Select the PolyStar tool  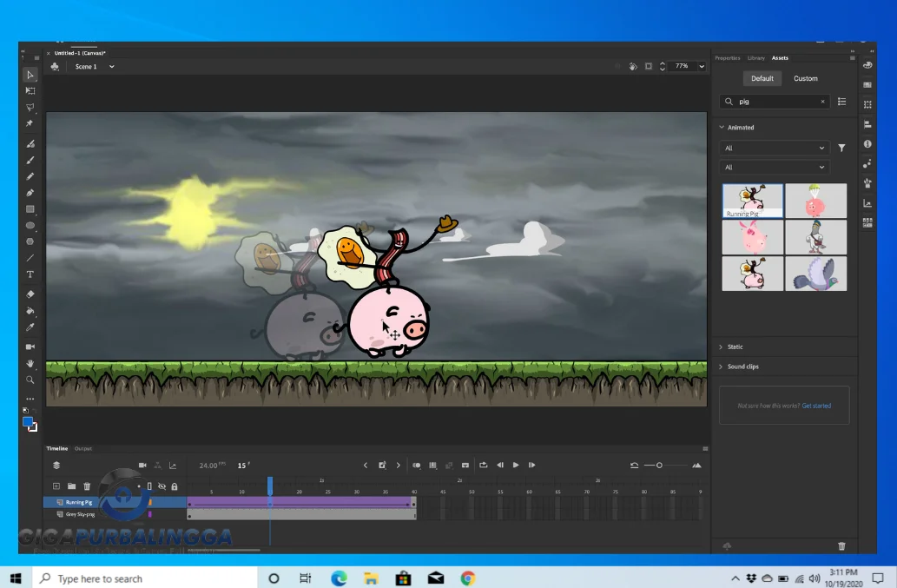click(x=30, y=241)
